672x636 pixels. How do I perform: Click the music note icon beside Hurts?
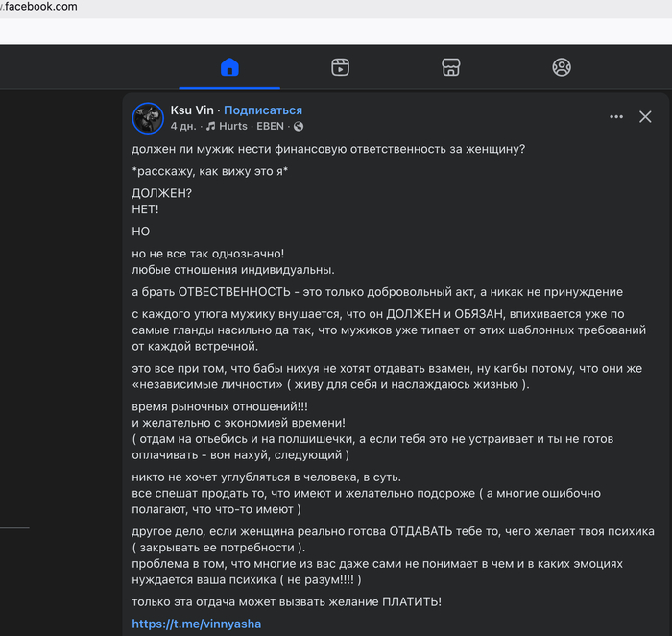click(x=210, y=126)
